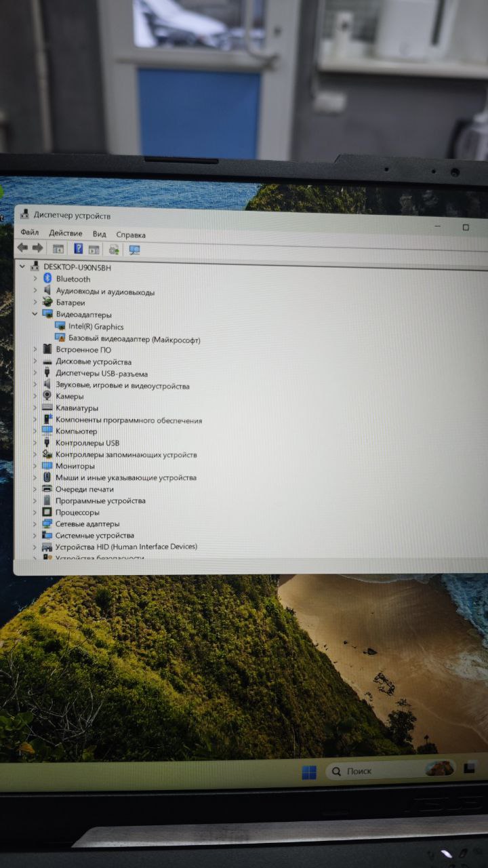
Task: Select the Клавиатуры category
Action: click(77, 408)
